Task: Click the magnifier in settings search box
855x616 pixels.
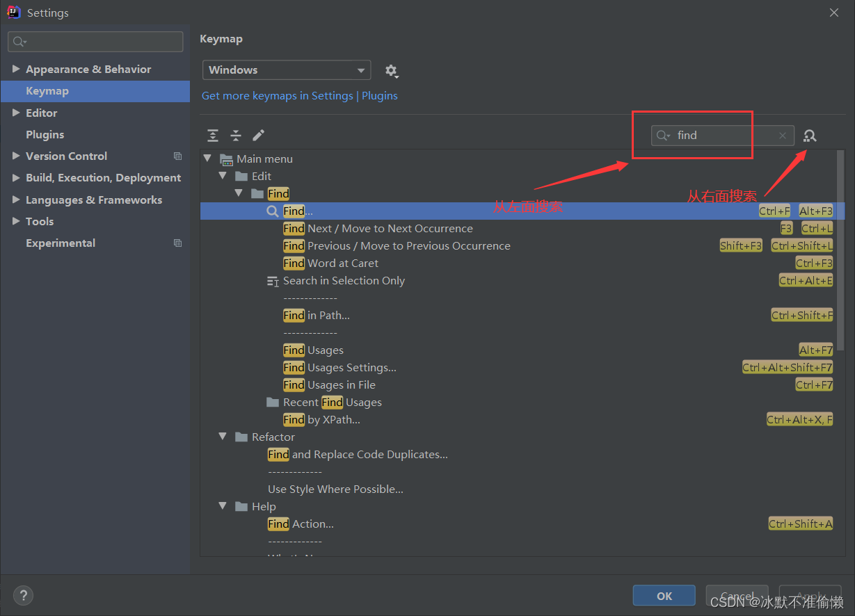Action: coord(19,42)
